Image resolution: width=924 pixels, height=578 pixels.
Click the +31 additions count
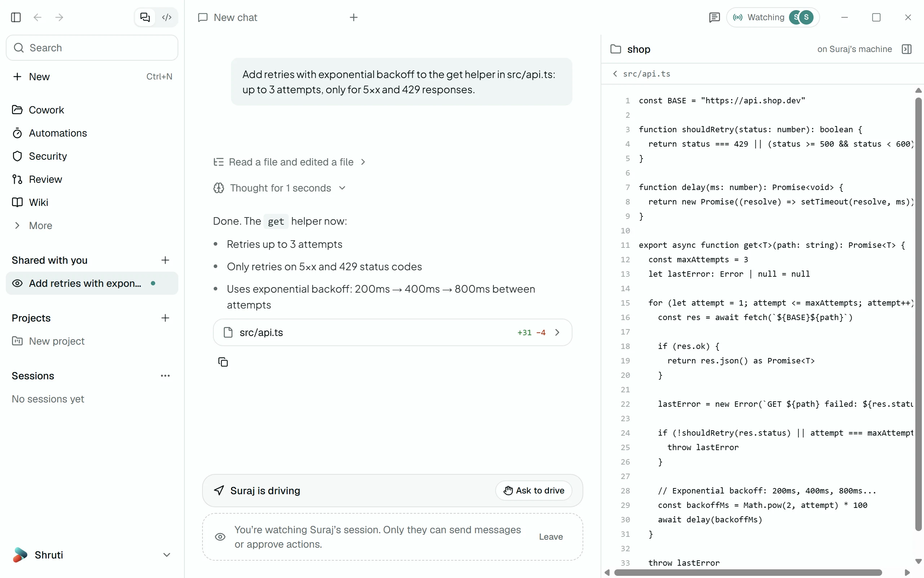(524, 333)
